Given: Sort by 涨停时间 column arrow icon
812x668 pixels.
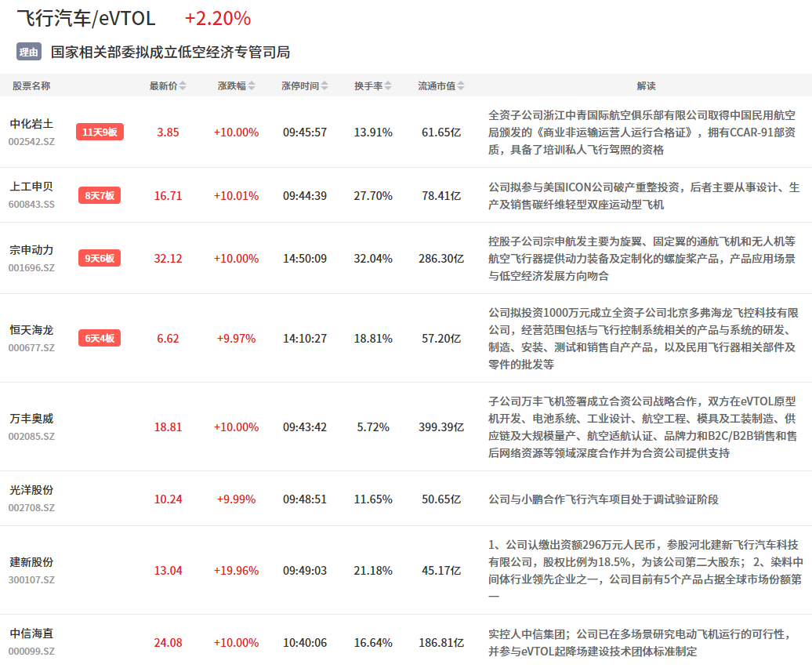Looking at the screenshot, I should pos(324,86).
